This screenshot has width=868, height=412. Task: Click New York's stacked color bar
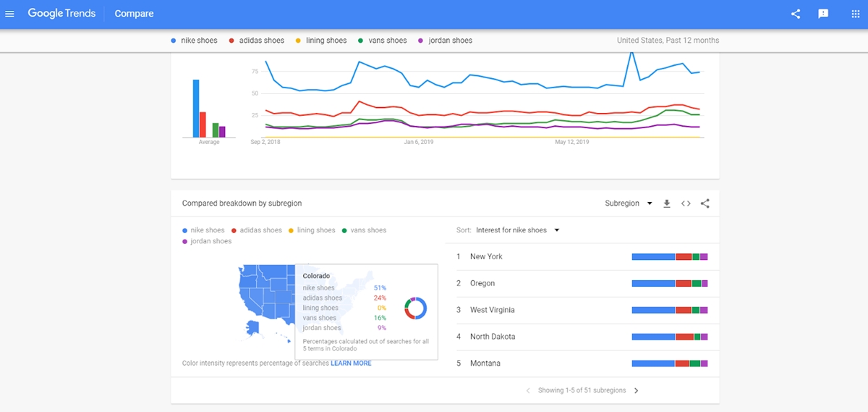(x=670, y=257)
